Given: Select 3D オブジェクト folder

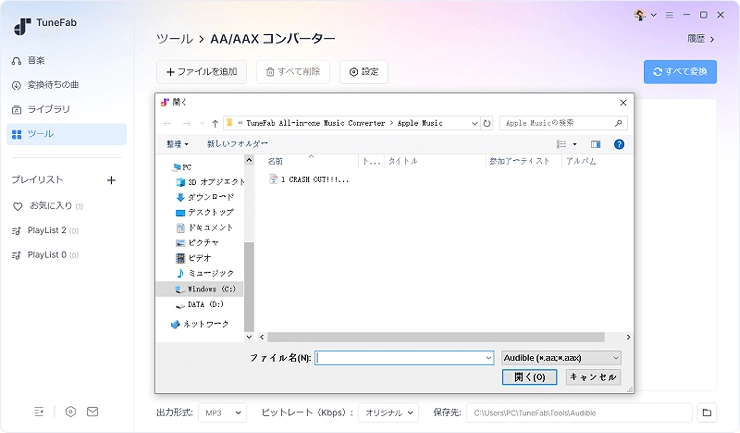Looking at the screenshot, I should [210, 182].
